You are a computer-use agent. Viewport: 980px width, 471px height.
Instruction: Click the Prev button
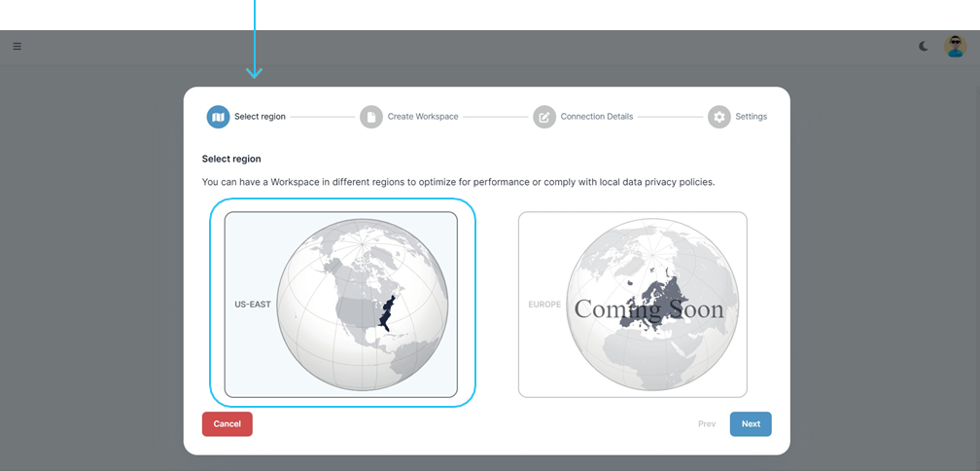click(707, 424)
